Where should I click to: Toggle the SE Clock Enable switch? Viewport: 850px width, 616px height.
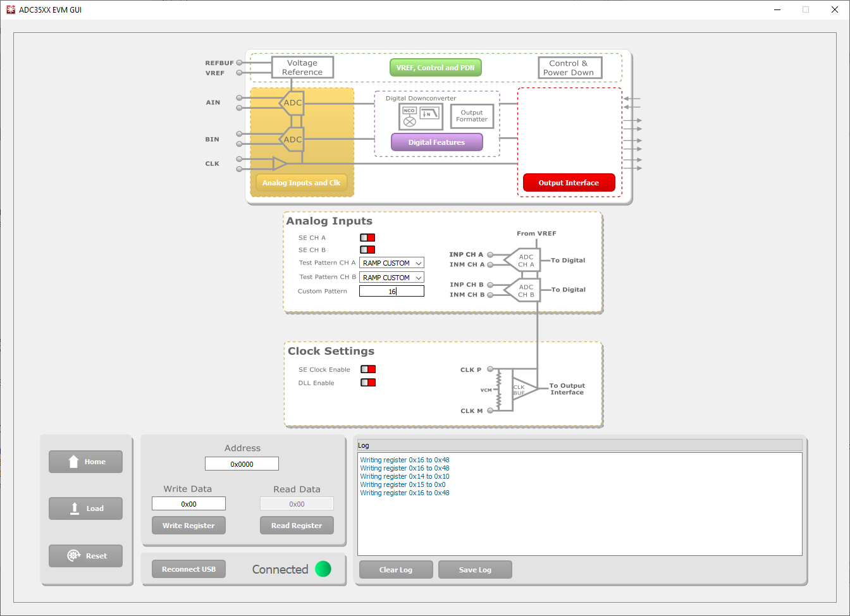pyautogui.click(x=368, y=369)
